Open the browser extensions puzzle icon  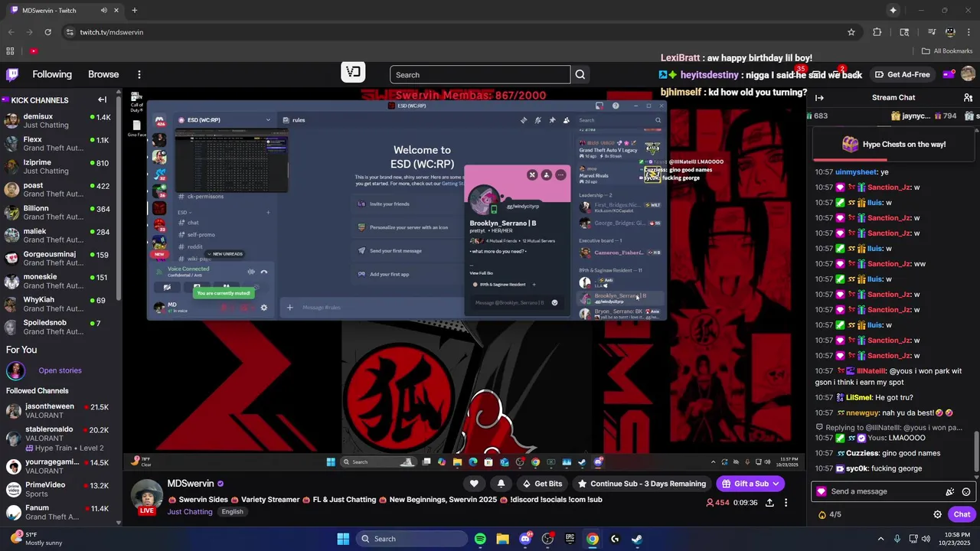click(877, 32)
